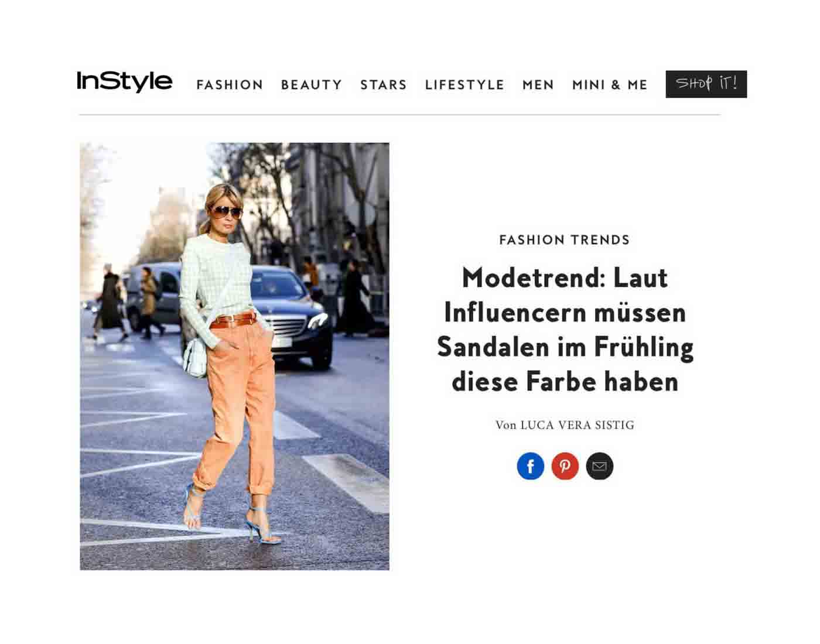Viewport: 820px width, 644px height.
Task: Open the Mini & Me section
Action: click(610, 85)
